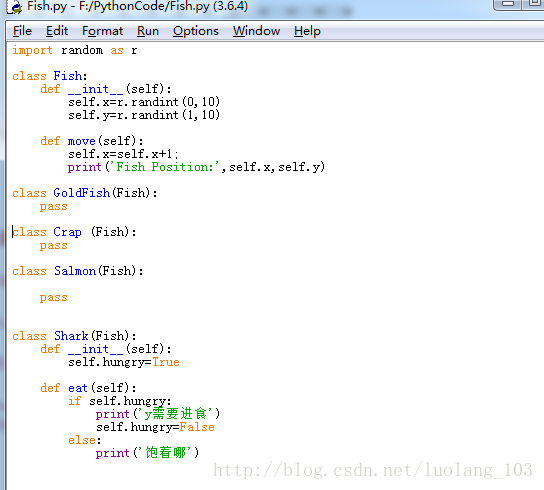Click the print 'Fish Position:' line
The width and height of the screenshot is (544, 490).
(196, 167)
